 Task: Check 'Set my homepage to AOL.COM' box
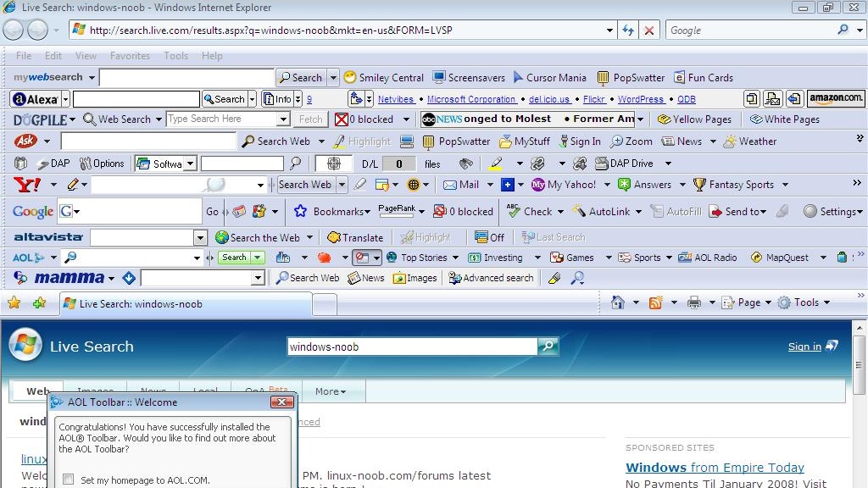[x=69, y=480]
